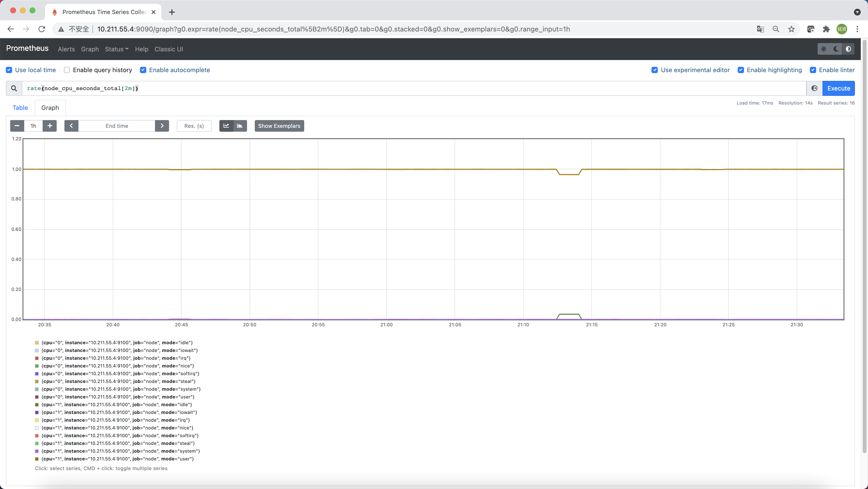Open the metrics explorer globe icon
This screenshot has height=489, width=868.
click(814, 88)
